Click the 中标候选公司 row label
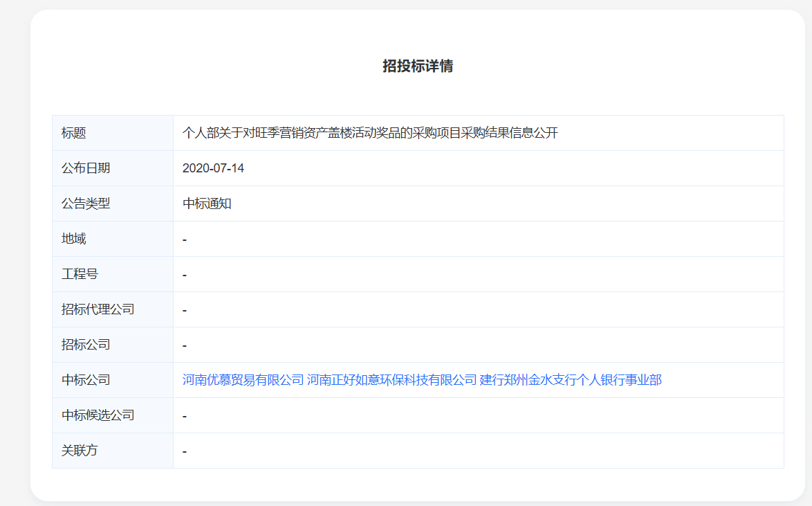The image size is (812, 506). pos(98,415)
